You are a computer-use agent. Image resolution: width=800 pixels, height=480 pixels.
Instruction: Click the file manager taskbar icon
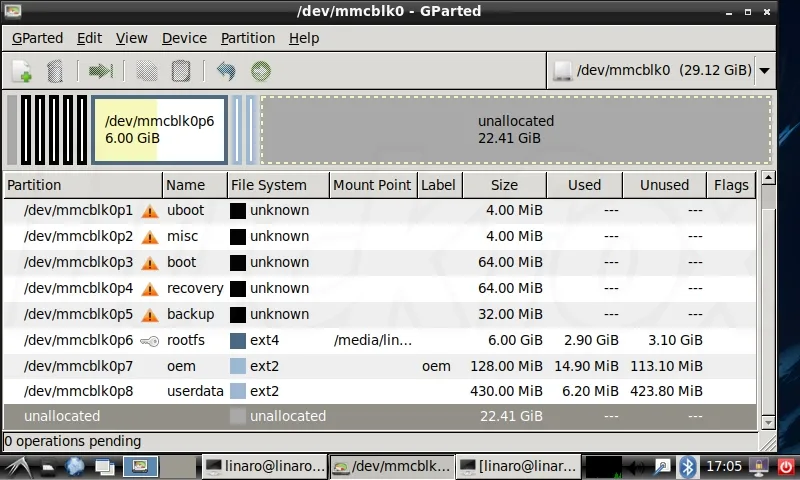click(48, 467)
